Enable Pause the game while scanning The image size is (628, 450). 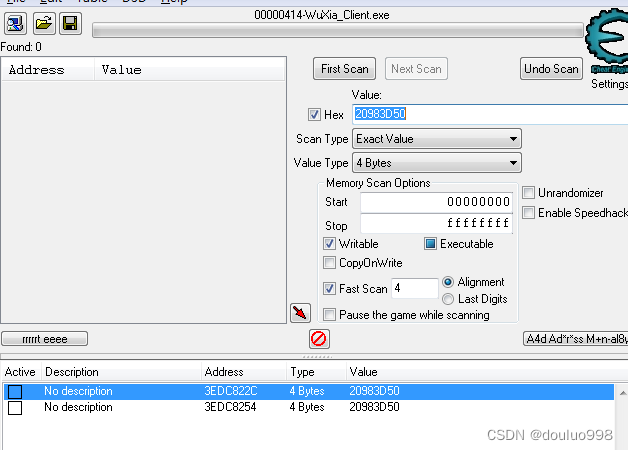(329, 314)
